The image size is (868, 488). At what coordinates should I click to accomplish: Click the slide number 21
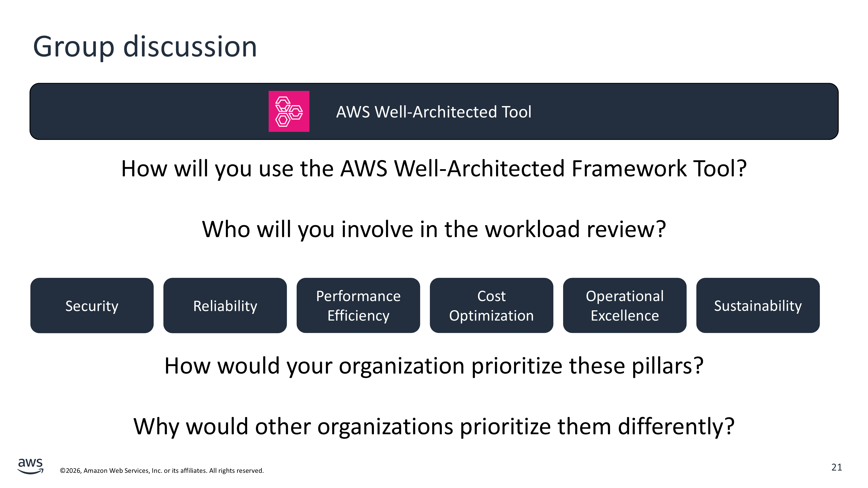tap(836, 467)
